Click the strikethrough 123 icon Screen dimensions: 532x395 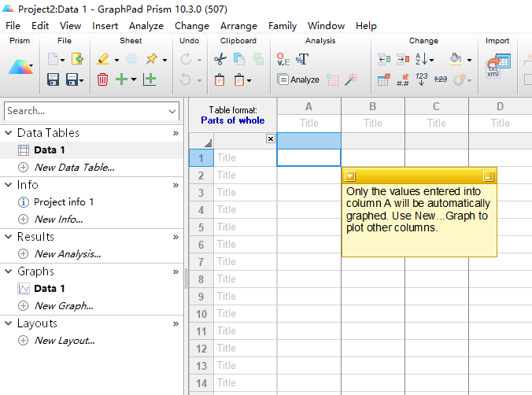point(441,79)
